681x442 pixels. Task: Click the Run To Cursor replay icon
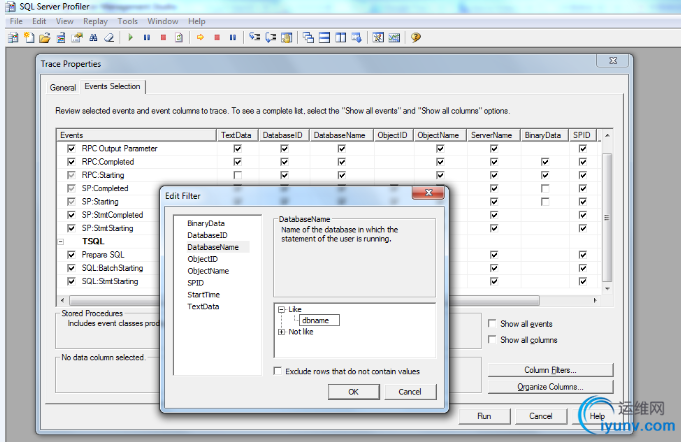click(271, 38)
